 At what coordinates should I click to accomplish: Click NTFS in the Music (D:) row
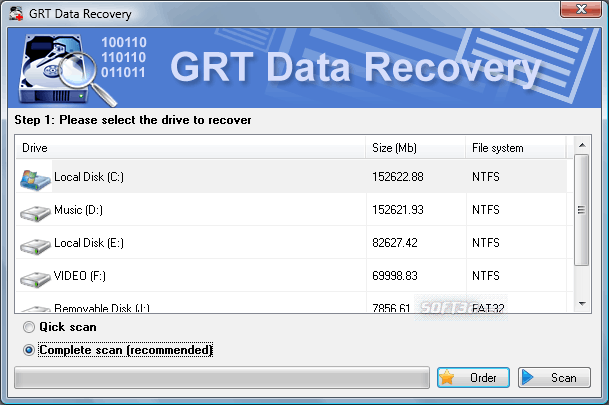click(x=485, y=210)
